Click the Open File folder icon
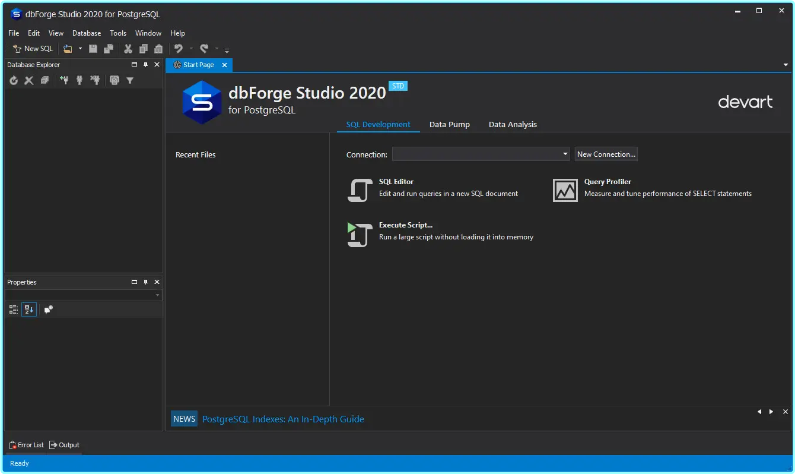The image size is (795, 474). [x=67, y=49]
